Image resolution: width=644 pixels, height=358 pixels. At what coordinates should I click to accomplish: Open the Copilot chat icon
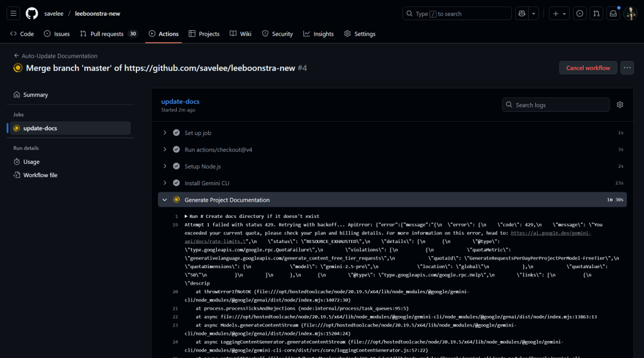click(521, 14)
